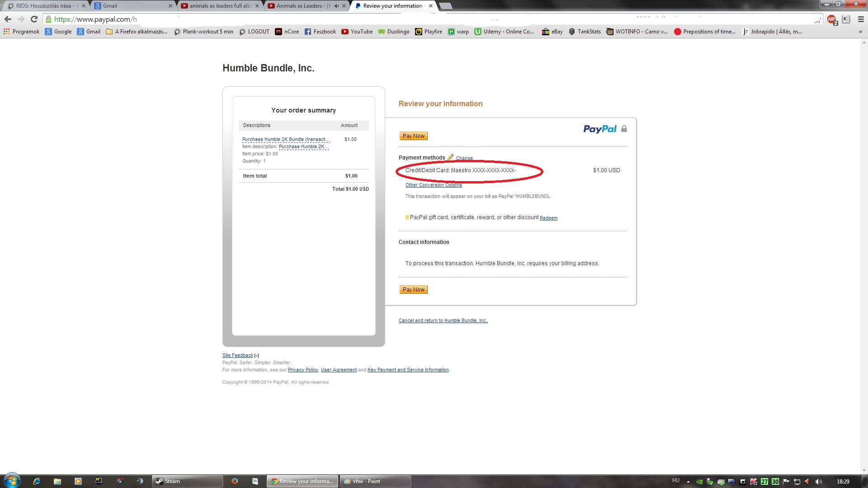Open the YouTube bookmark
Viewport: 868px width, 488px height.
(x=357, y=32)
